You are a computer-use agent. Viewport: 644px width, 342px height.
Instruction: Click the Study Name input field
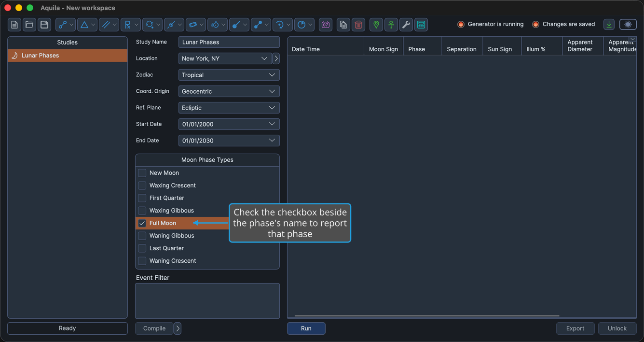[229, 42]
